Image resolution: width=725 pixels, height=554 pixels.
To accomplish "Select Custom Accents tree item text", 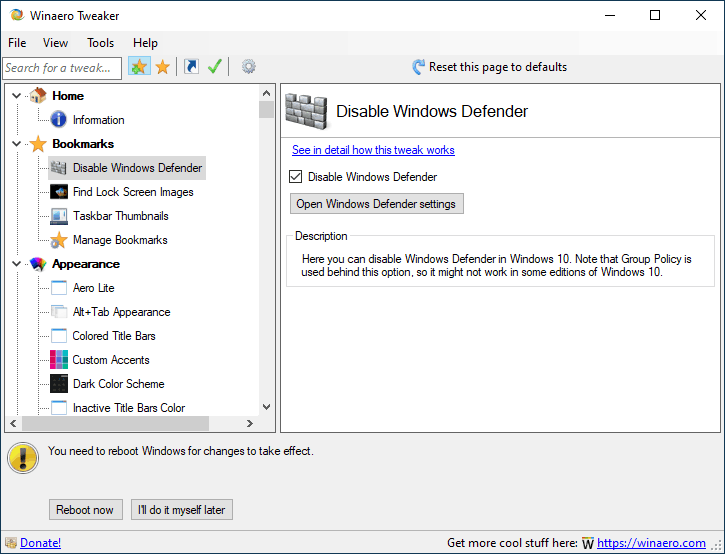I will [111, 360].
